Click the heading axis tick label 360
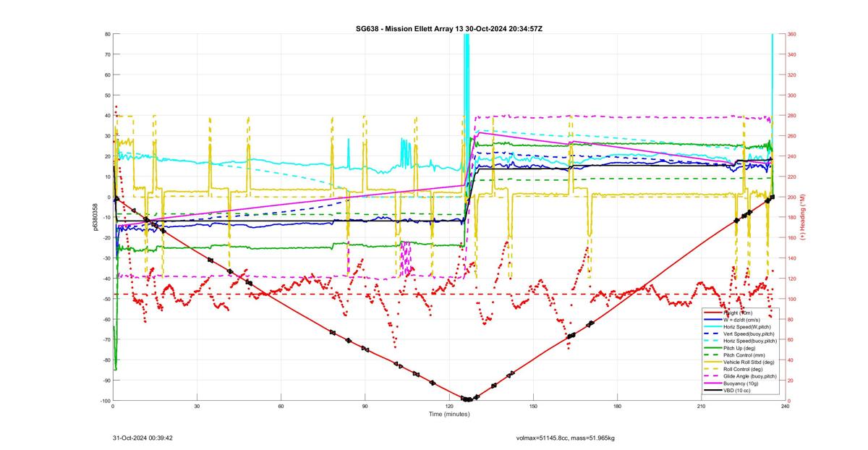Screen dimensions: 868x450 click(x=791, y=34)
